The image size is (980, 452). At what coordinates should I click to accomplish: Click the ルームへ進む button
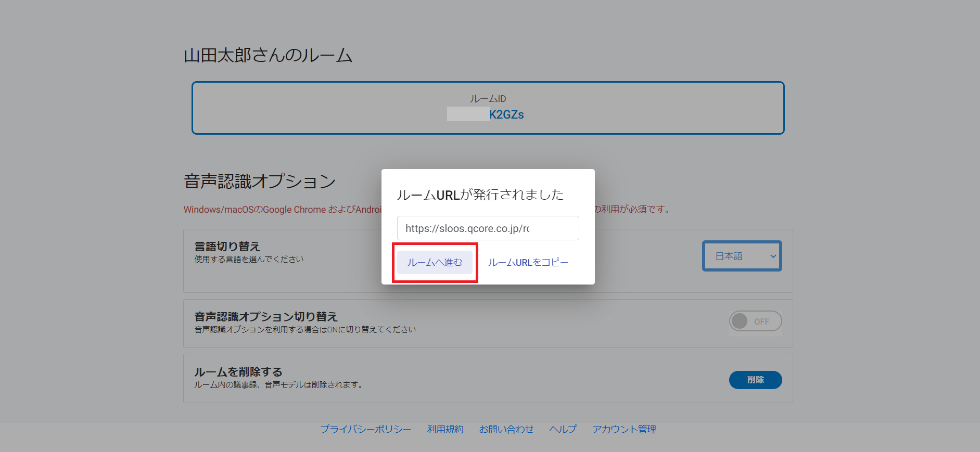point(435,263)
